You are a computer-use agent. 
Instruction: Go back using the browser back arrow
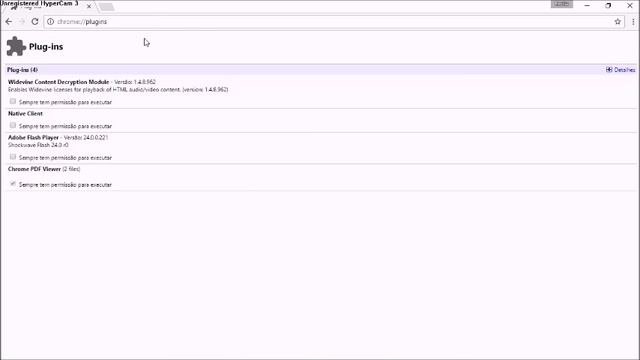pos(9,22)
